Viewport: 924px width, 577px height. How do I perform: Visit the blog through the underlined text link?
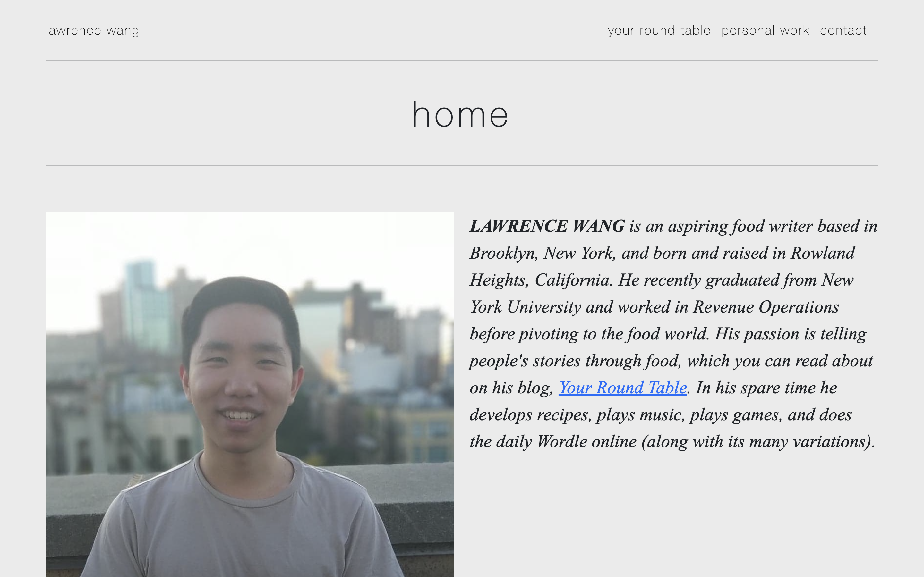[622, 388]
